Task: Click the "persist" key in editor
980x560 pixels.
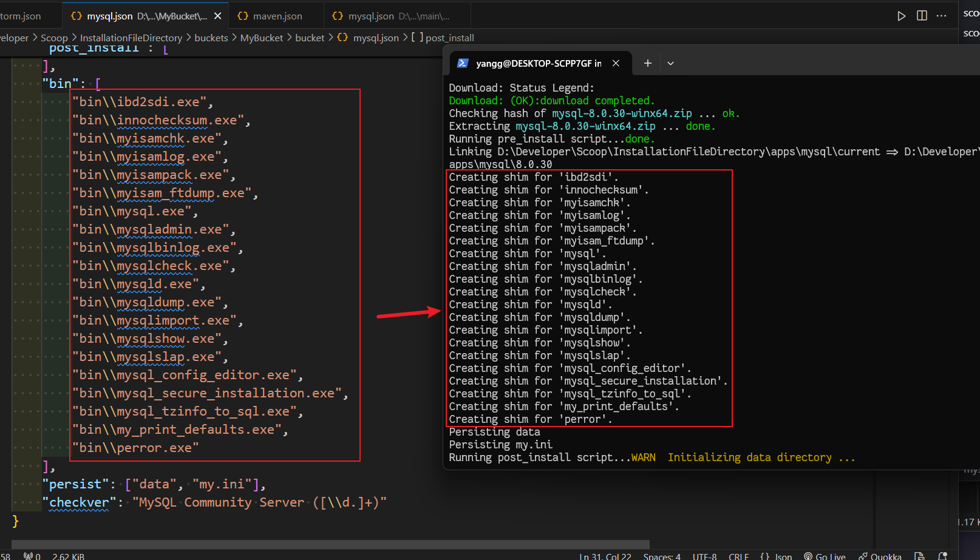Action: pos(75,484)
